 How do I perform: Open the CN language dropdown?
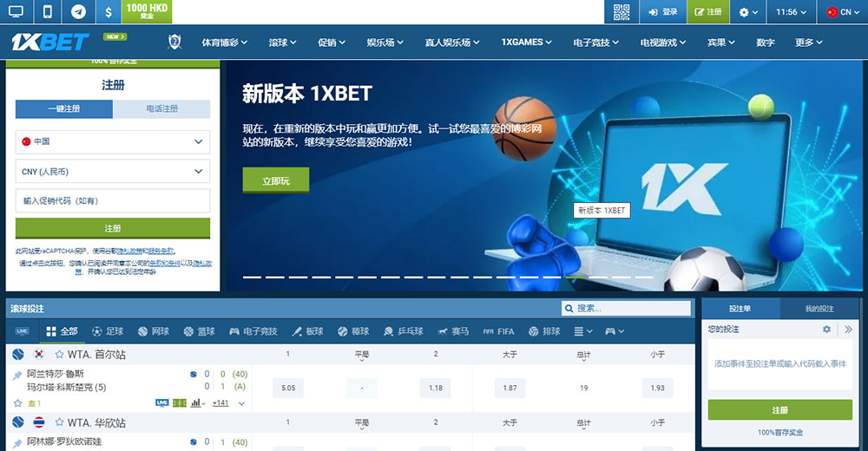[841, 11]
